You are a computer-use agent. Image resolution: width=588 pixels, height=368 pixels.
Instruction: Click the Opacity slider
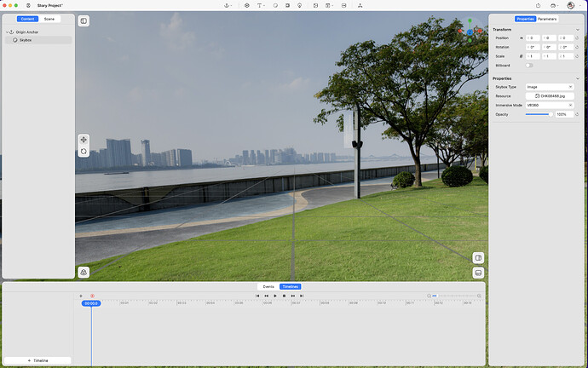point(538,114)
